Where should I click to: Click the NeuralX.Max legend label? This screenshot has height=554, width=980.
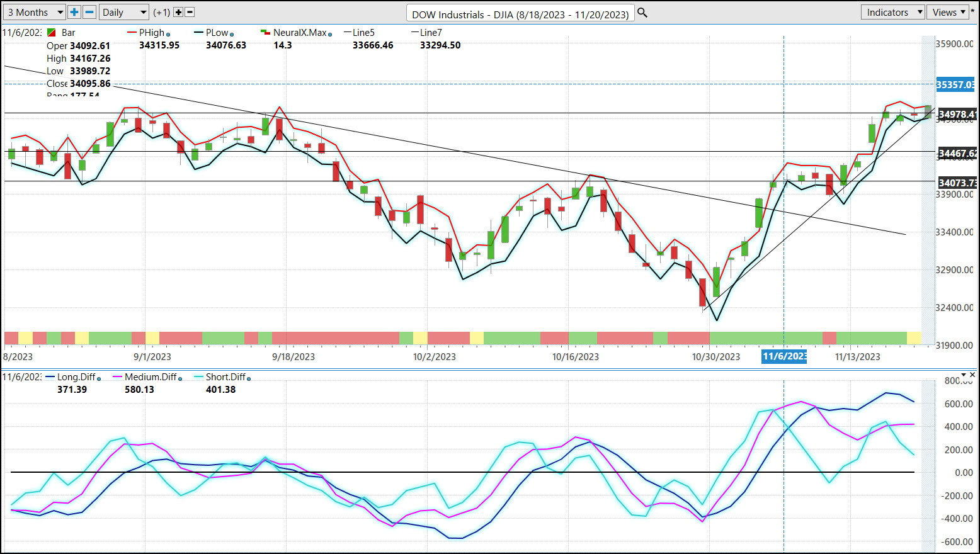(x=300, y=33)
